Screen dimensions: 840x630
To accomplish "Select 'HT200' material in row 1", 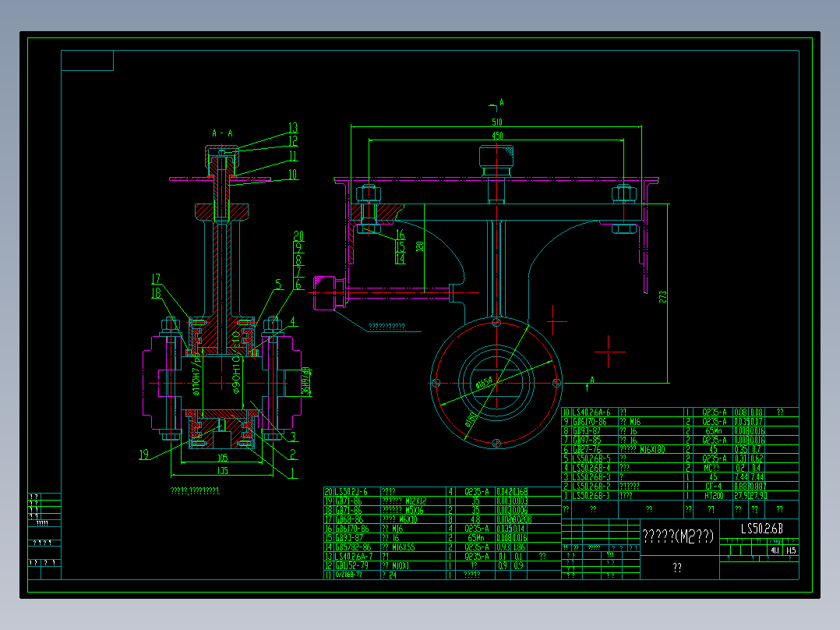I will 714,495.
